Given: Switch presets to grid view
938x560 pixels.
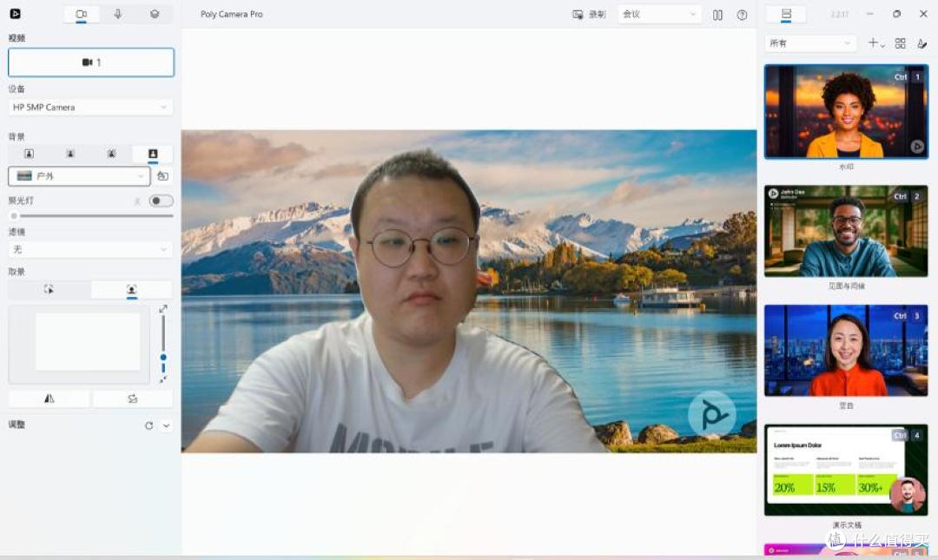Looking at the screenshot, I should click(x=901, y=43).
